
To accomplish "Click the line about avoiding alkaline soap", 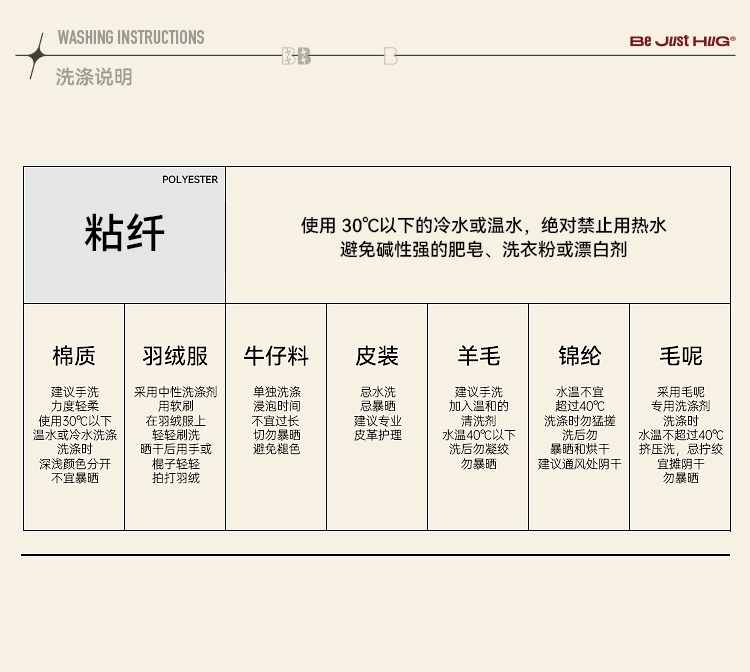I will click(483, 250).
